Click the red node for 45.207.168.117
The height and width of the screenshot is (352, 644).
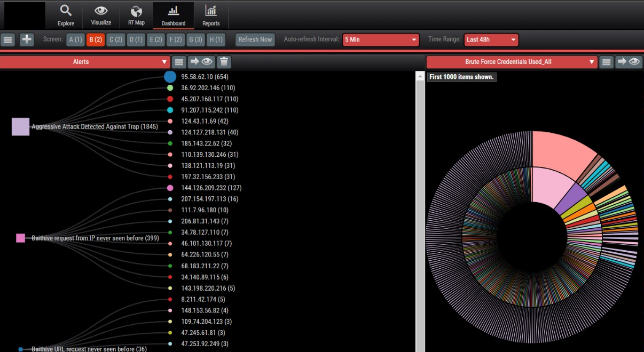coord(170,99)
